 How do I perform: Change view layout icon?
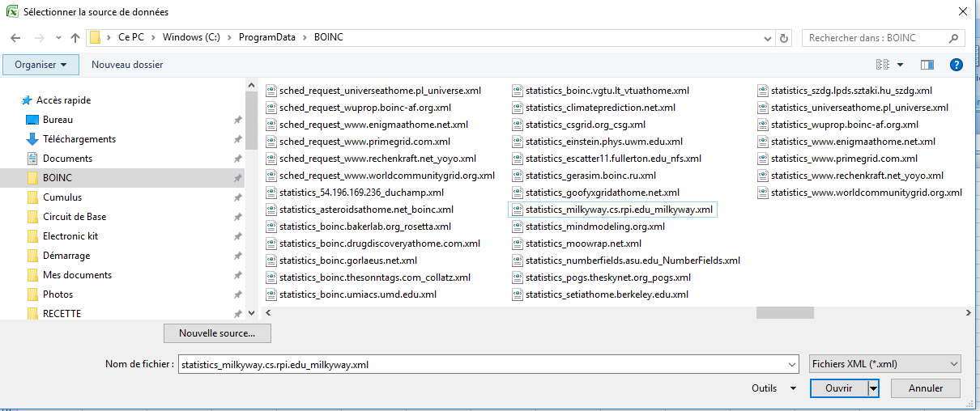pos(883,65)
